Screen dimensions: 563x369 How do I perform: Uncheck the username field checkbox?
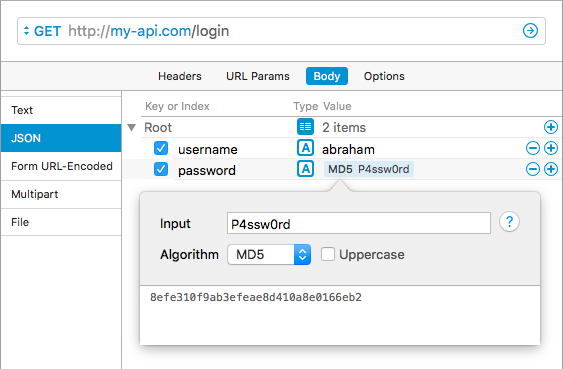[161, 148]
